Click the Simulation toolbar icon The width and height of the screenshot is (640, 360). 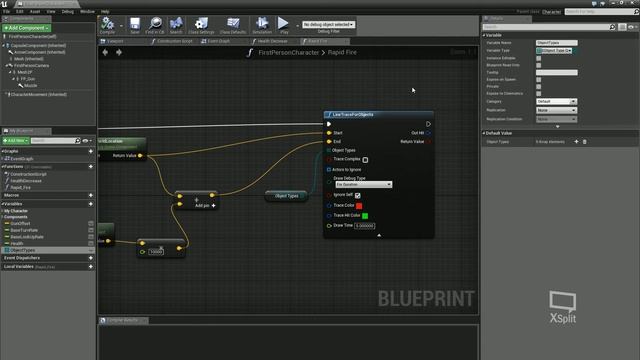[262, 25]
